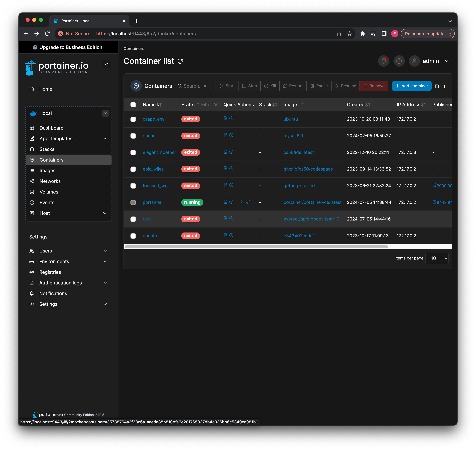The image size is (476, 450).
Task: Expand Environments submenu chevron
Action: tap(105, 261)
